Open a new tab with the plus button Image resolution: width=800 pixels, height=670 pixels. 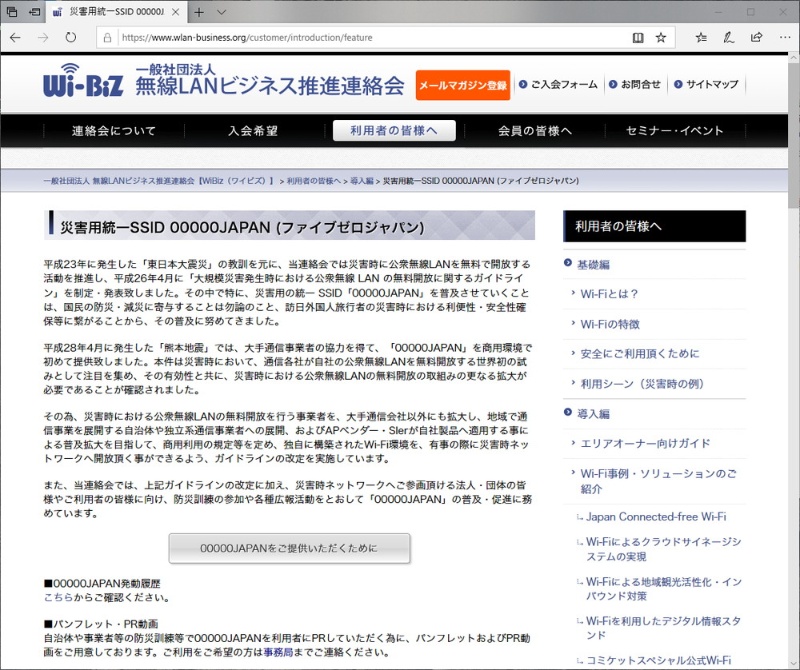(x=199, y=12)
